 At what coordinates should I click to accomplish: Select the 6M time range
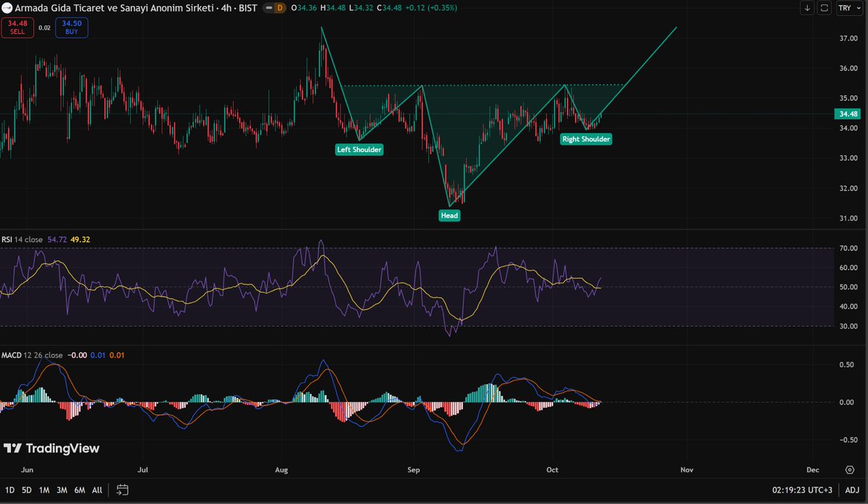tap(80, 490)
